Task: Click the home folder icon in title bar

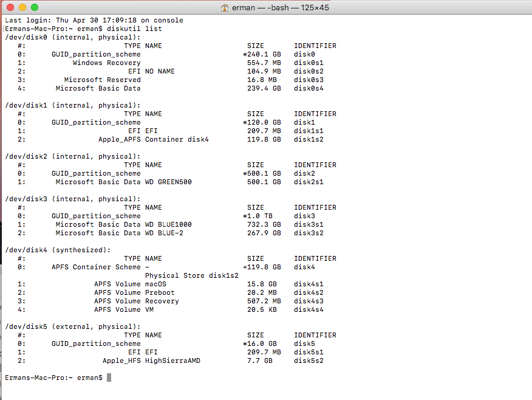Action: (224, 8)
